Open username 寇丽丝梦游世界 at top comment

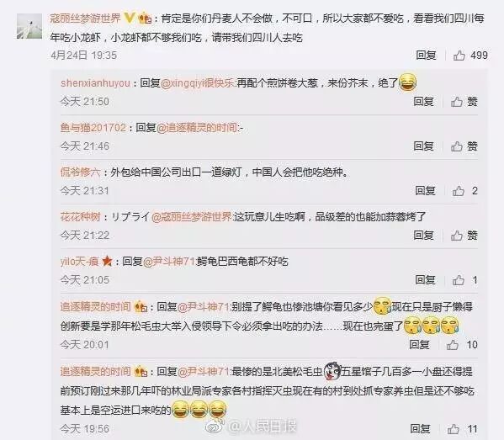[85, 19]
